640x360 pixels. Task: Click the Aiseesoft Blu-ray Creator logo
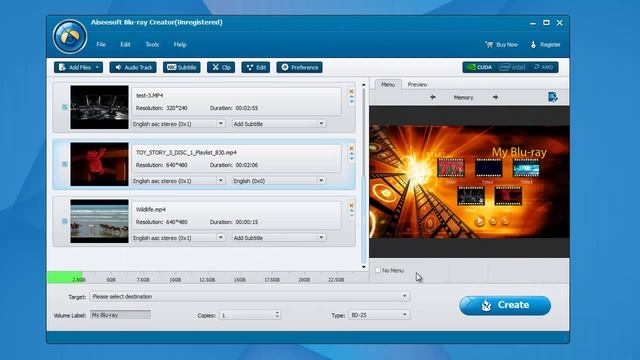[70, 37]
